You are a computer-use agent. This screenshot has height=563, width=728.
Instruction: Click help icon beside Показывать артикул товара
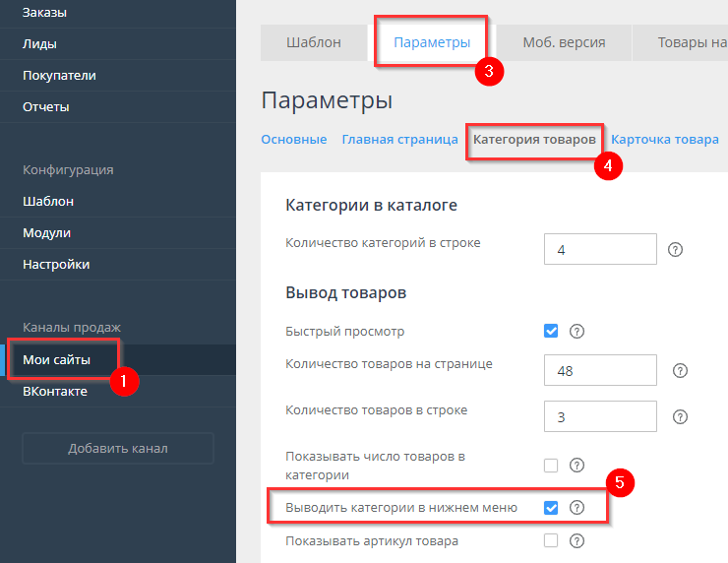coord(577,540)
